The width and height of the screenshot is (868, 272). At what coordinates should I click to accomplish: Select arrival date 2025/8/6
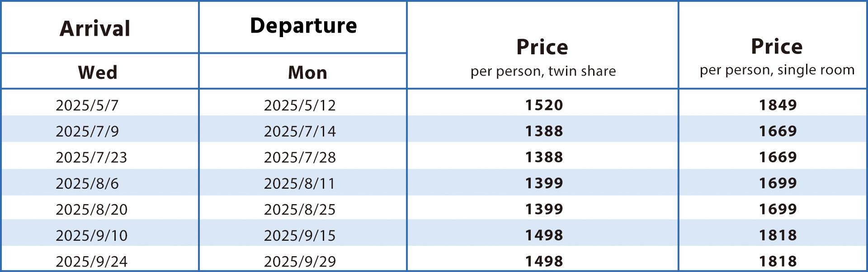87,183
